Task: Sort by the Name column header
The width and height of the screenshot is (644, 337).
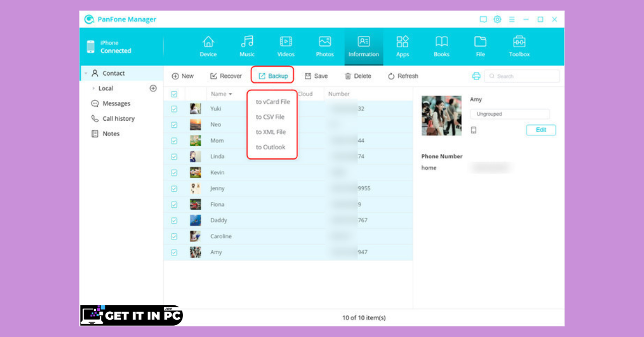Action: pos(222,94)
